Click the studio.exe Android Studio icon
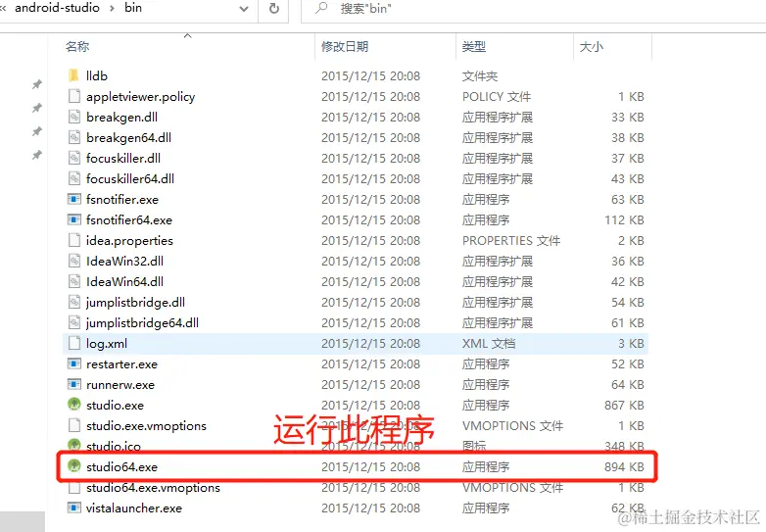The image size is (766, 532). tap(73, 405)
